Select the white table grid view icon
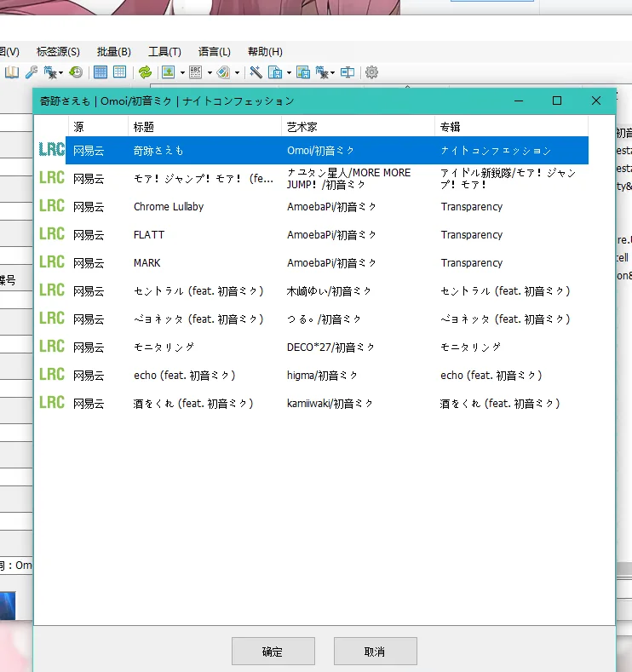The height and width of the screenshot is (672, 632). coord(119,72)
